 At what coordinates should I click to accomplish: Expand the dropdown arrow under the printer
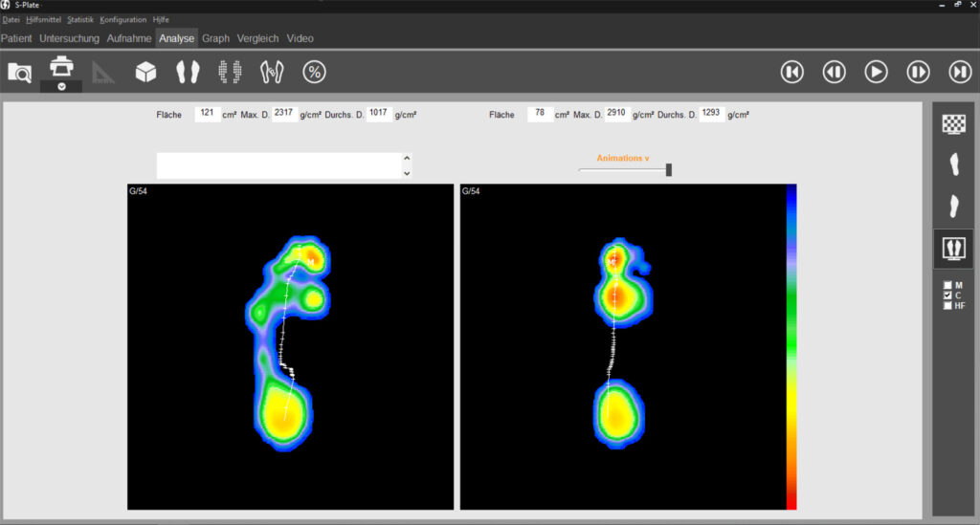tap(61, 86)
